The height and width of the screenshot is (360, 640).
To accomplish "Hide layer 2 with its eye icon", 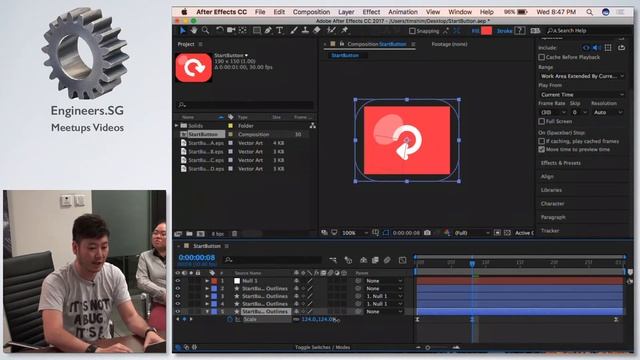I will pyautogui.click(x=178, y=289).
